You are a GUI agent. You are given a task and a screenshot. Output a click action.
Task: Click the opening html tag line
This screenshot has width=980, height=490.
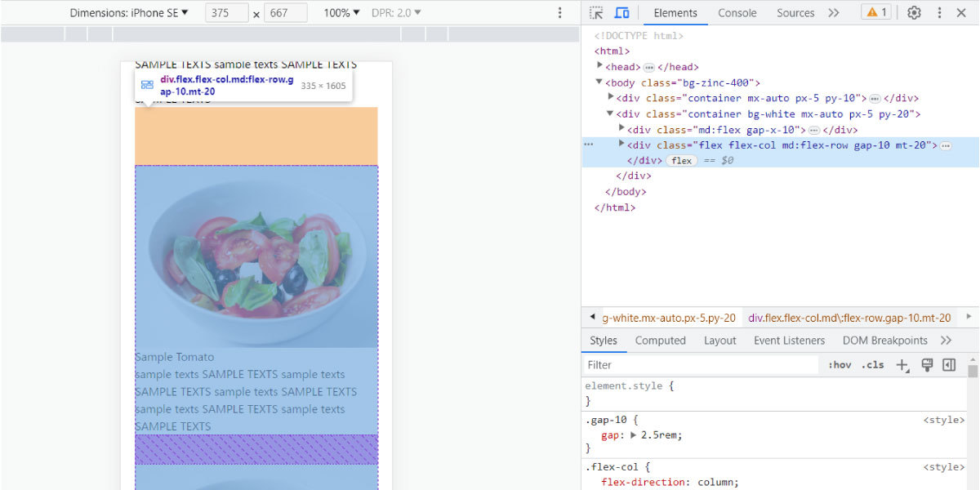coord(612,51)
